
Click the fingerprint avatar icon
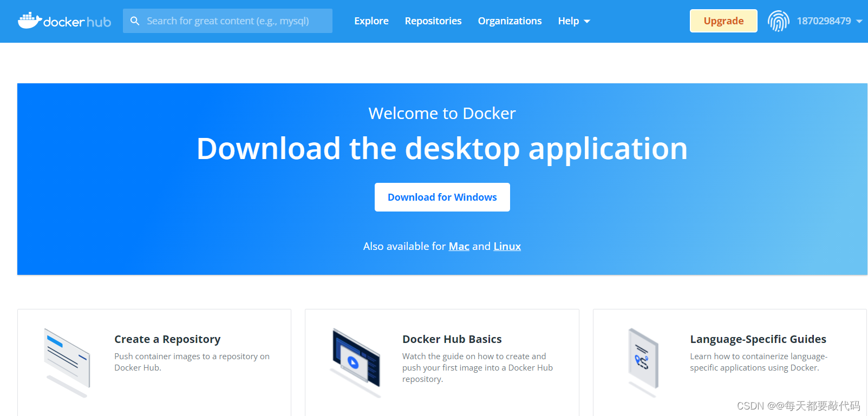[779, 21]
